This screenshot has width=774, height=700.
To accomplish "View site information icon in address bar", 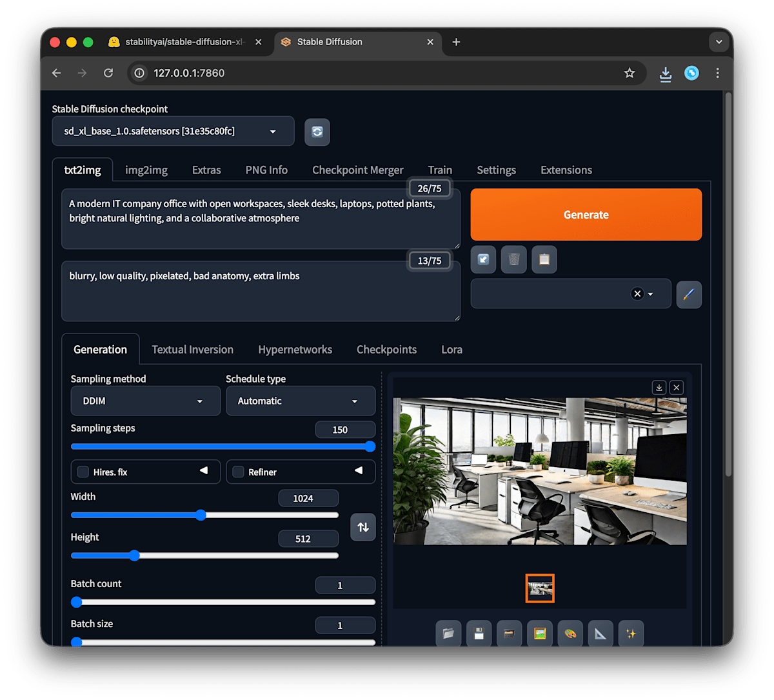I will [139, 73].
